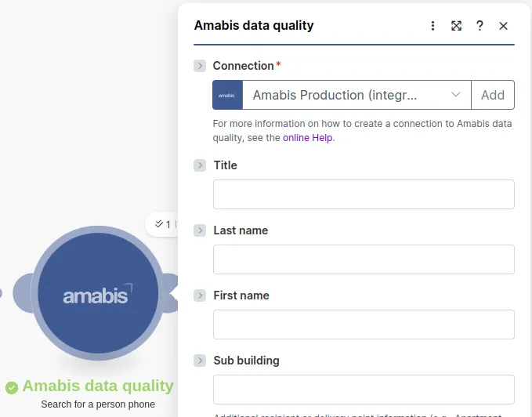Expand the Sub building field arrow

click(200, 361)
